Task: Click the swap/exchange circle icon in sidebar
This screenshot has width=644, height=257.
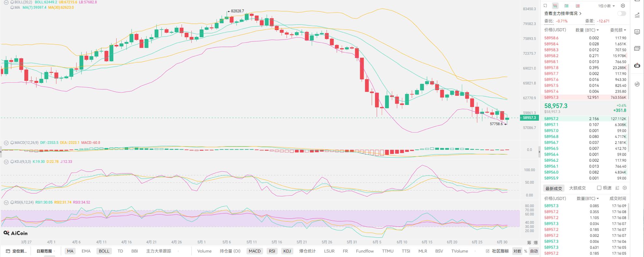Action: pyautogui.click(x=637, y=84)
